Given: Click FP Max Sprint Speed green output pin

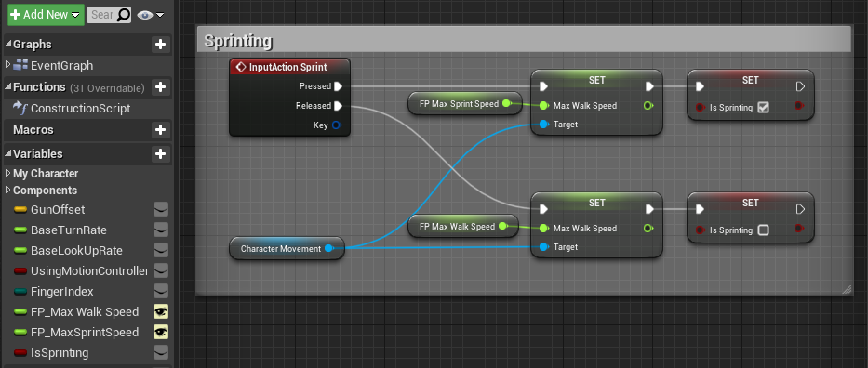Looking at the screenshot, I should [x=506, y=103].
